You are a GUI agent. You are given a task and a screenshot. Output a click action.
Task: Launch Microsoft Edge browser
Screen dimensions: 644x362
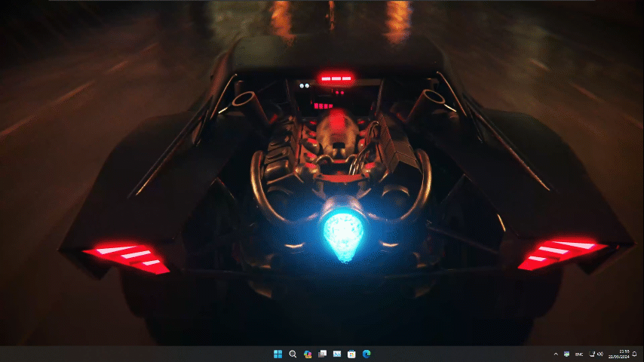point(366,354)
